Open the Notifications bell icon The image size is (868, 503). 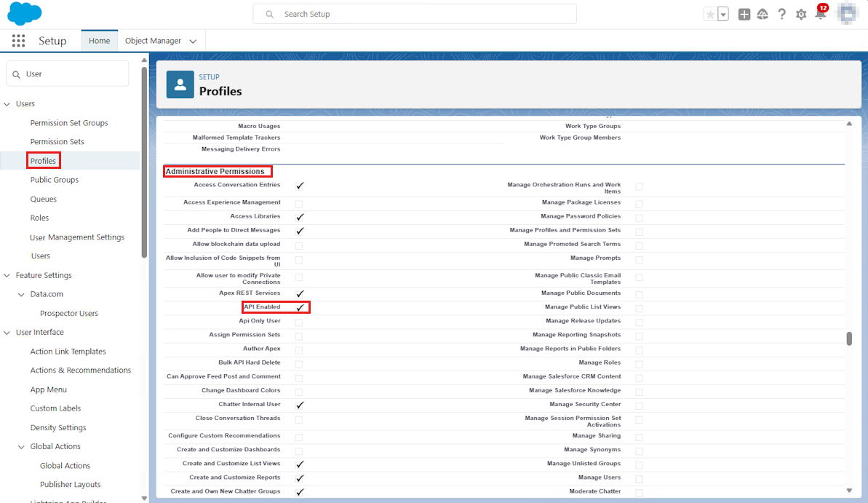coord(821,14)
